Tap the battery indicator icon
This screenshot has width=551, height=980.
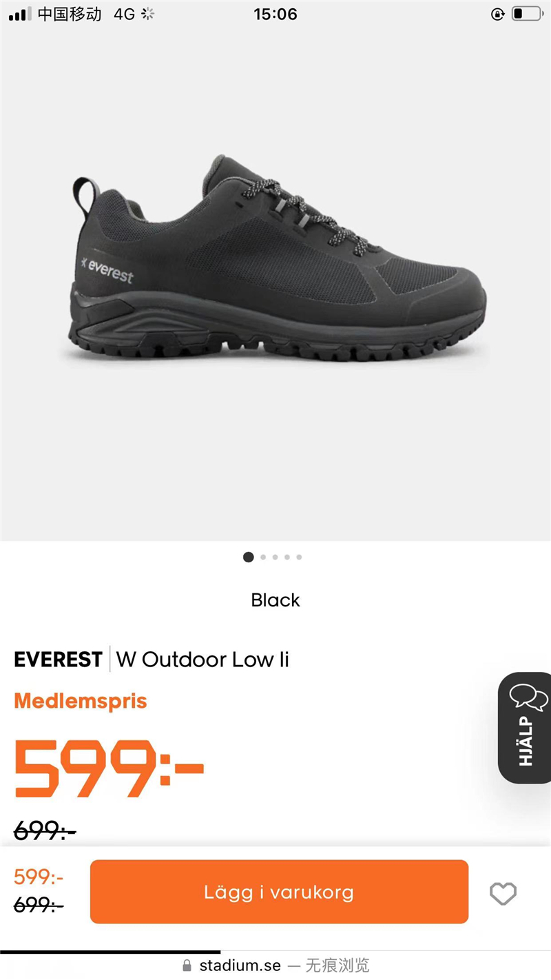[528, 14]
